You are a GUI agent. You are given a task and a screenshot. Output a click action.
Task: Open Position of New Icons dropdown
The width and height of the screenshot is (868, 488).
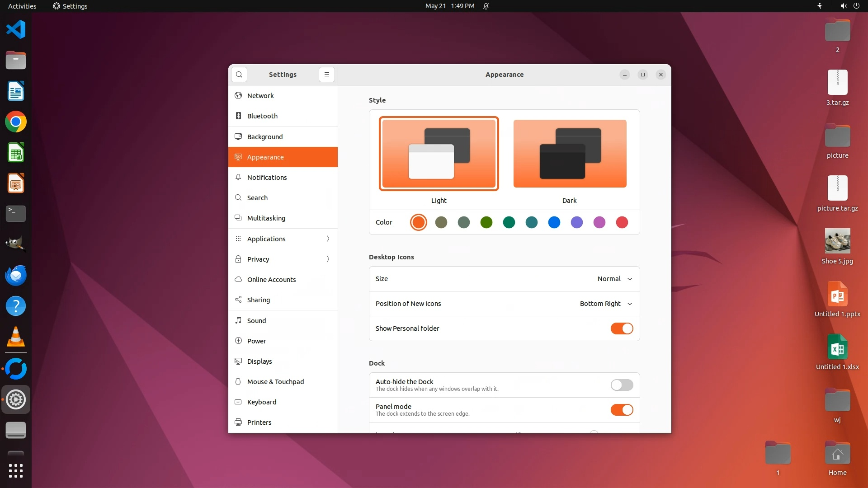click(x=606, y=304)
